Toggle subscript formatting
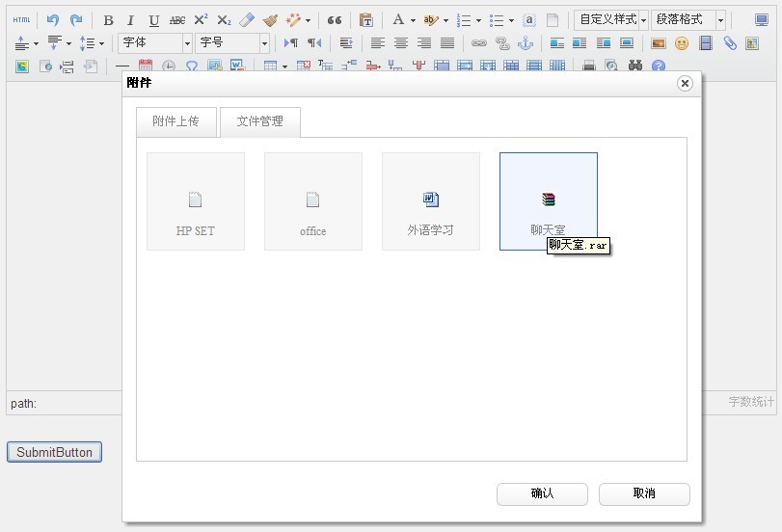The image size is (782, 532). (x=225, y=20)
